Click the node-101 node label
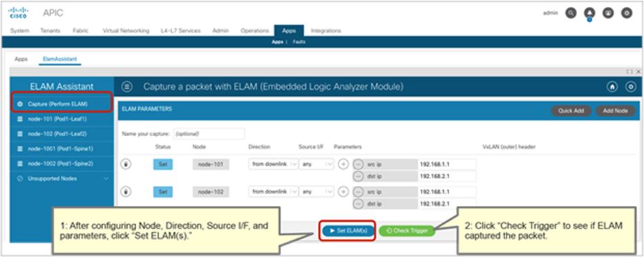Viewport: 644px width, 257px height. tap(211, 164)
